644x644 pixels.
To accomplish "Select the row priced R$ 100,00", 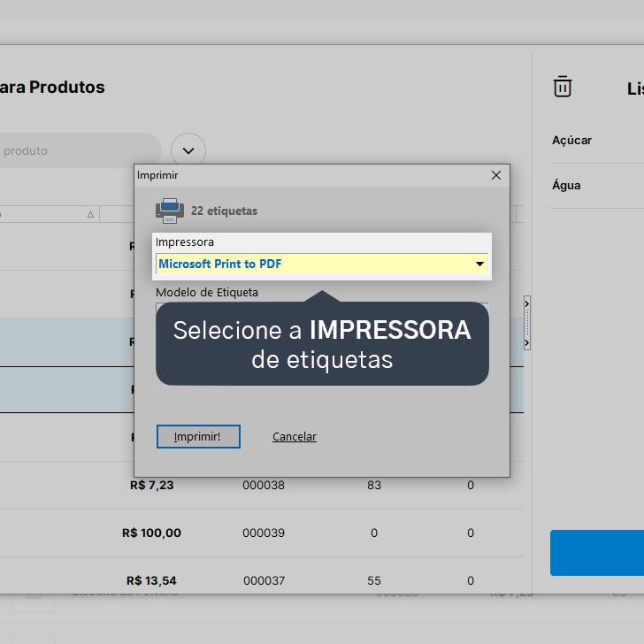I will (x=262, y=533).
